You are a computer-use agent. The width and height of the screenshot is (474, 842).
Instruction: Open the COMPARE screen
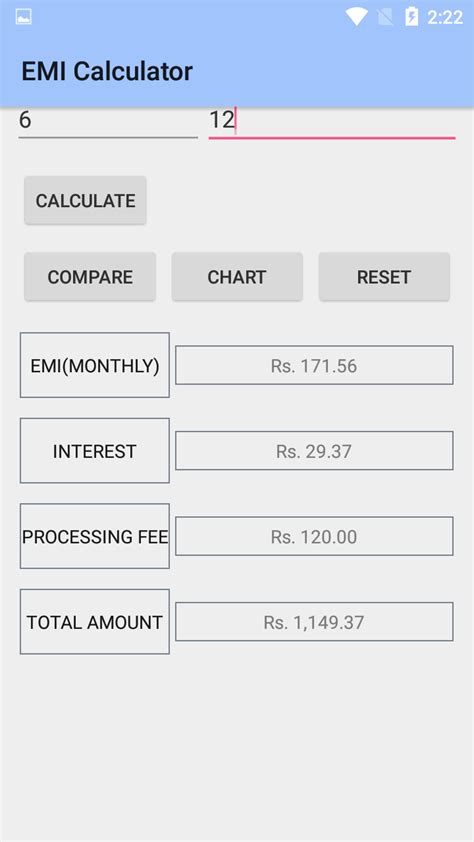[x=90, y=277]
